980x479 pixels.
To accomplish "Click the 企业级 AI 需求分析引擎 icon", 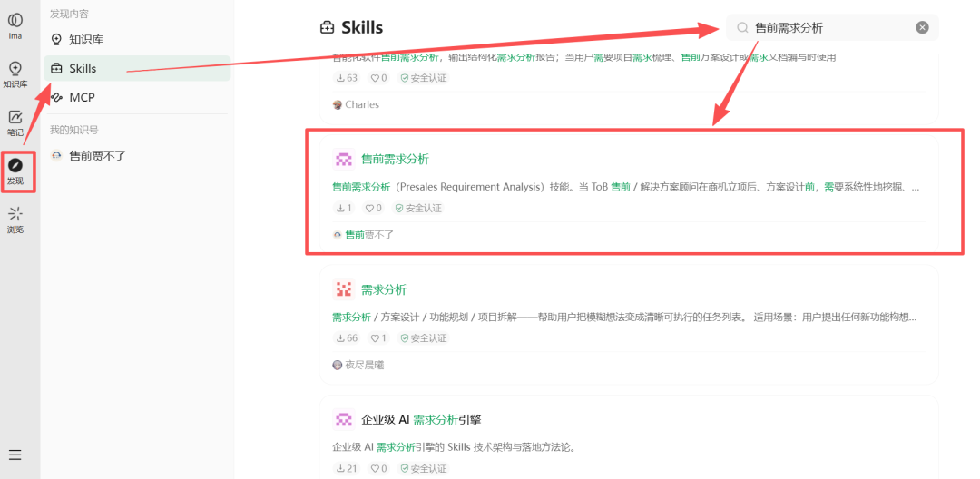I will coord(343,419).
